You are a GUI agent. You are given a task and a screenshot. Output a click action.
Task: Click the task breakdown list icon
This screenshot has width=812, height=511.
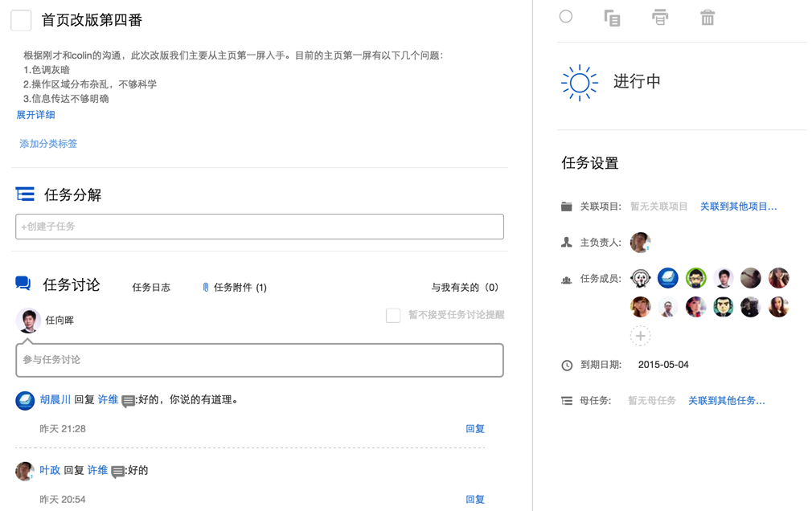pos(25,194)
